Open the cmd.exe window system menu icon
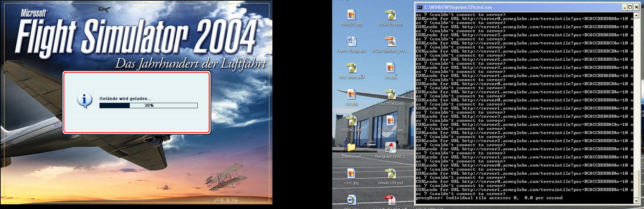The image size is (644, 209). coord(420,7)
